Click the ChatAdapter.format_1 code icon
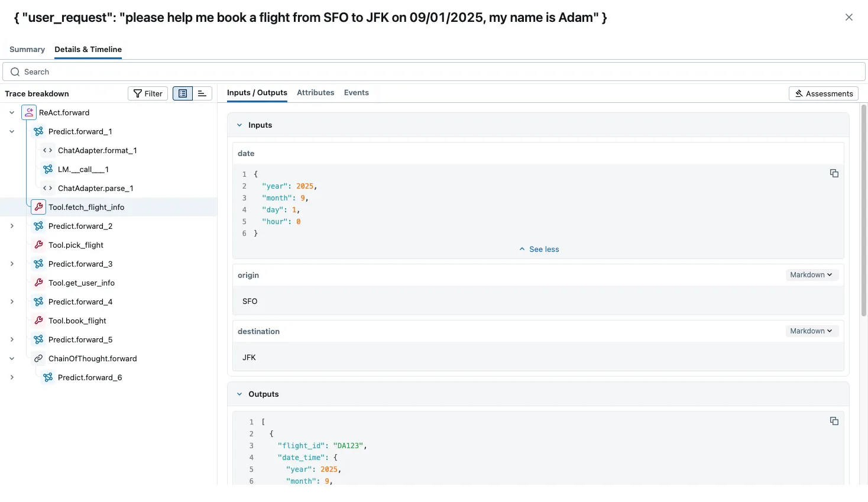The height and width of the screenshot is (502, 868). pyautogui.click(x=48, y=150)
